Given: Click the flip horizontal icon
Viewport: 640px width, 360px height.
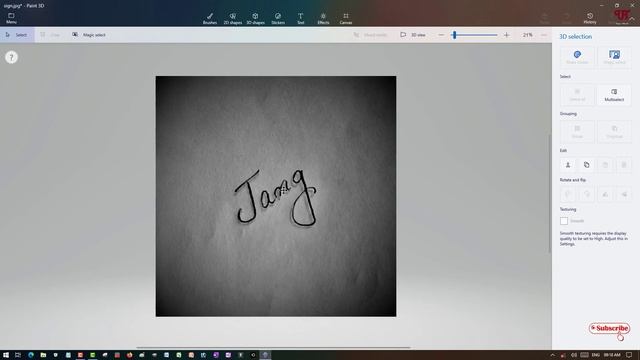Looking at the screenshot, I should pos(605,194).
